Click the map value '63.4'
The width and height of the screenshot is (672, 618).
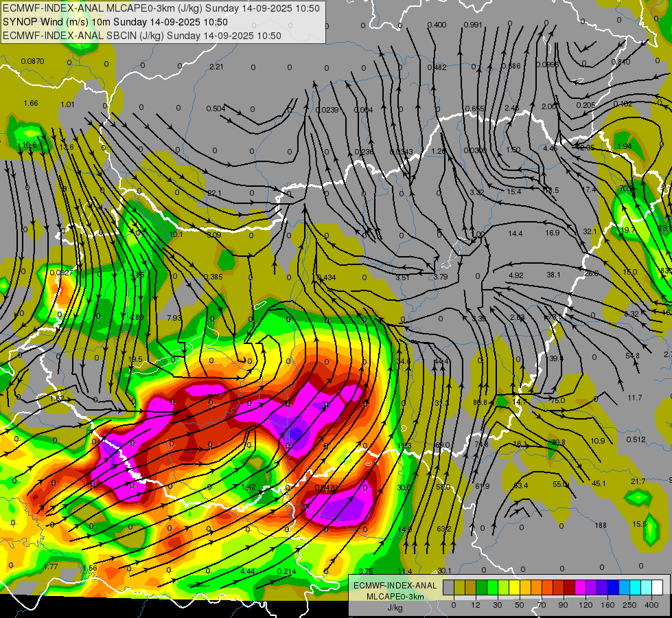pyautogui.click(x=521, y=485)
